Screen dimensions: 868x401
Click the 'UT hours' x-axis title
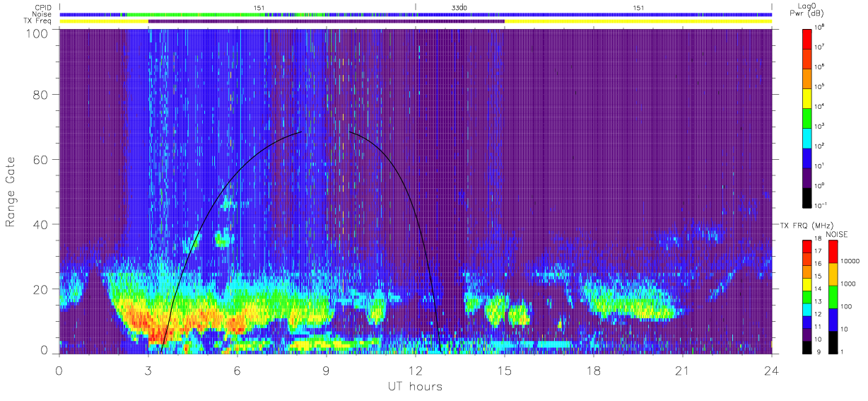pyautogui.click(x=414, y=386)
